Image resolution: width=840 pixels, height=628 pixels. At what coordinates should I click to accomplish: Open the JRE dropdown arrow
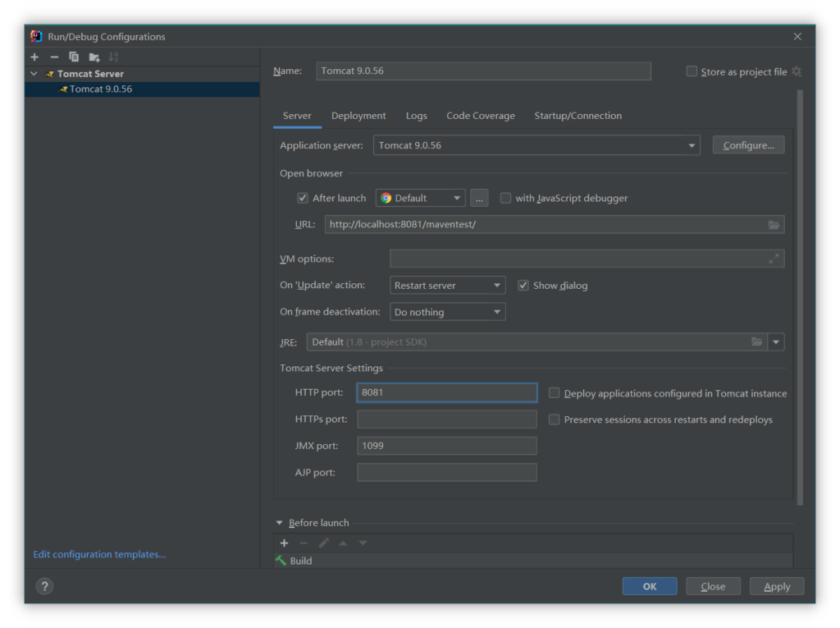click(x=776, y=342)
